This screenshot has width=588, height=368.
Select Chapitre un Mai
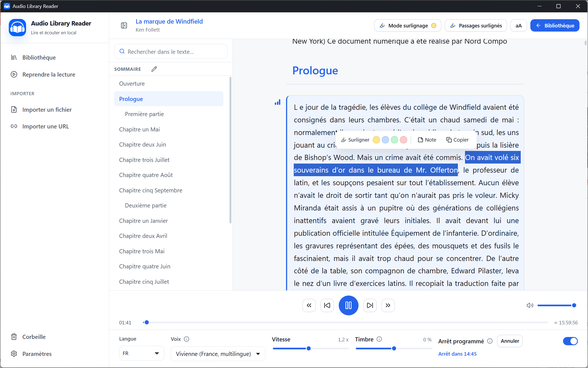169,130
